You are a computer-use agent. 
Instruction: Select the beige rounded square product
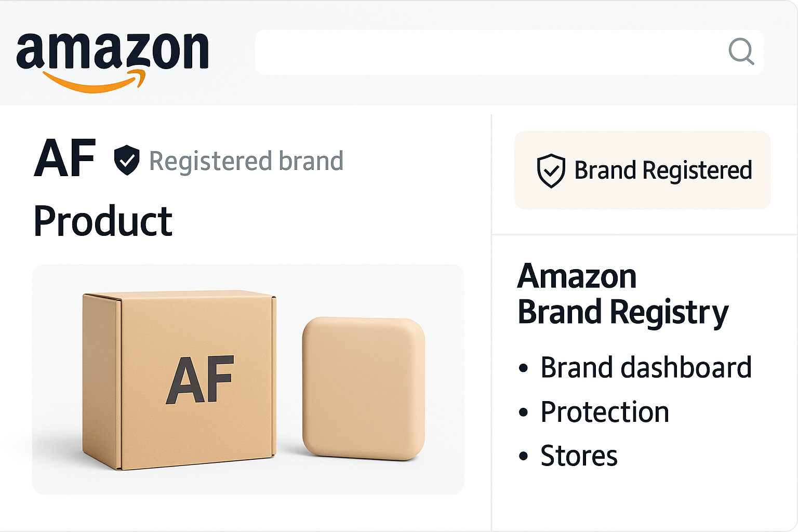pos(364,388)
